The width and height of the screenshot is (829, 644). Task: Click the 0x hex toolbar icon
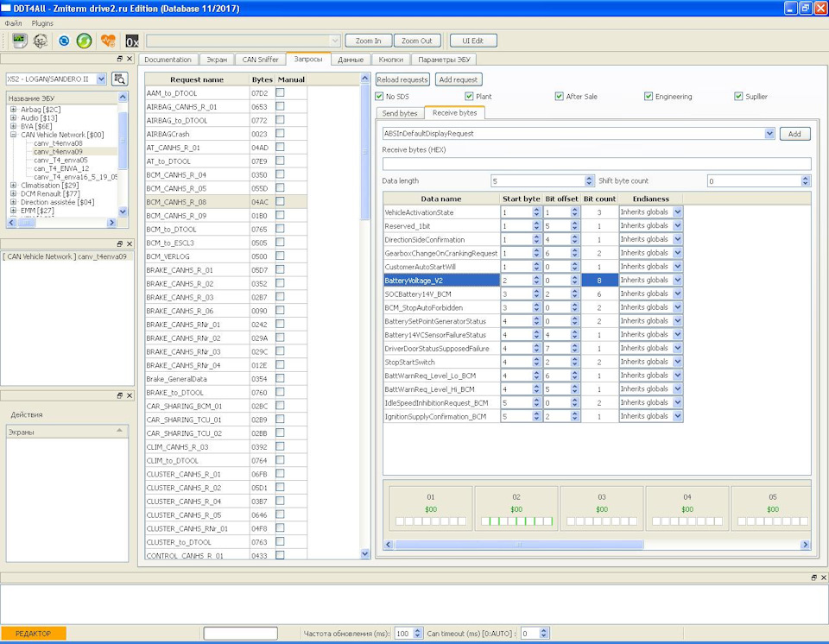131,41
